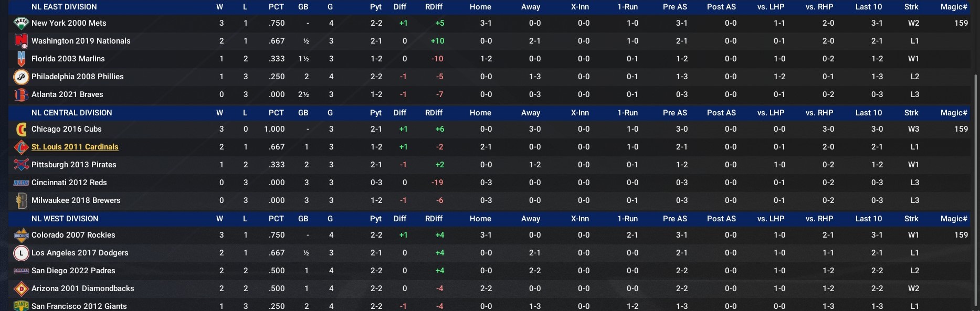Screen dimensions: 980x311
Task: Click the Colorado 2007 Rockies logo
Action: pyautogui.click(x=21, y=235)
